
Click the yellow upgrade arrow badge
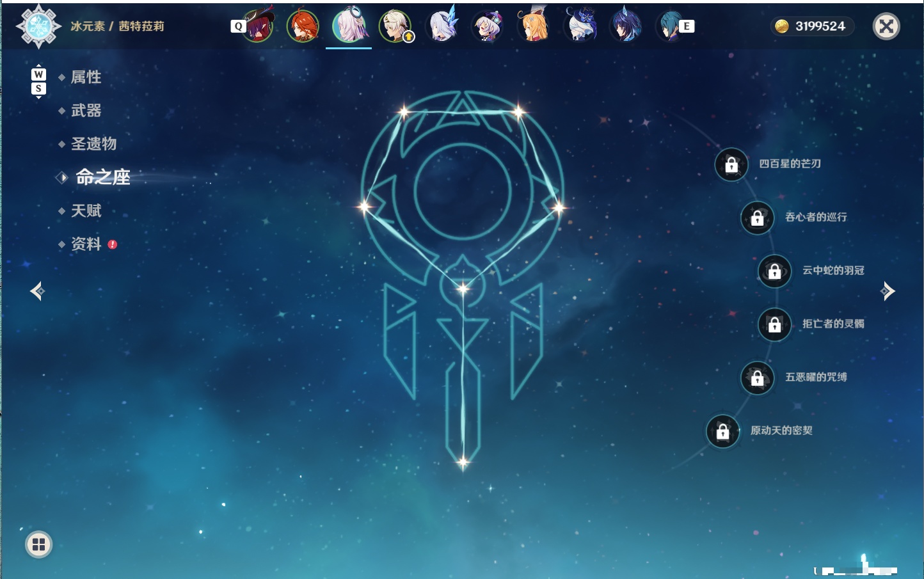pos(408,37)
